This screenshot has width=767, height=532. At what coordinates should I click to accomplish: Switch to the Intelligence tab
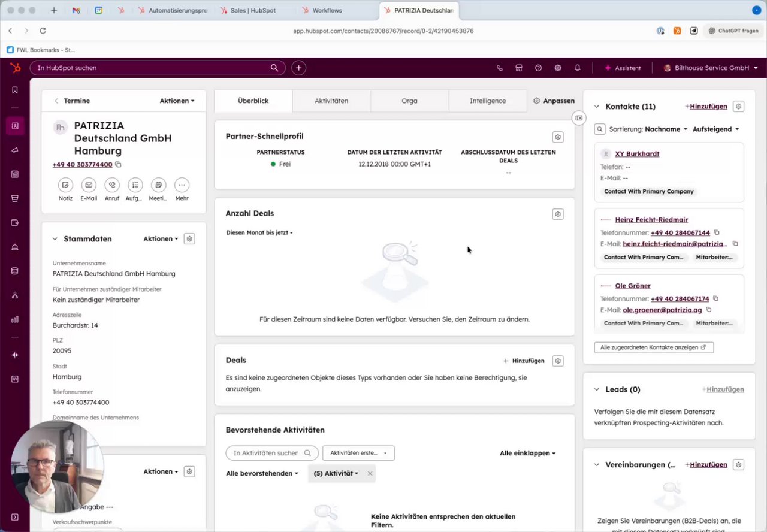click(x=488, y=101)
